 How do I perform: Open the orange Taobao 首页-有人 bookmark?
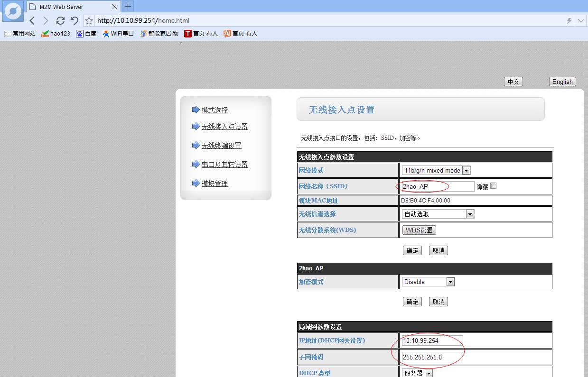click(241, 34)
